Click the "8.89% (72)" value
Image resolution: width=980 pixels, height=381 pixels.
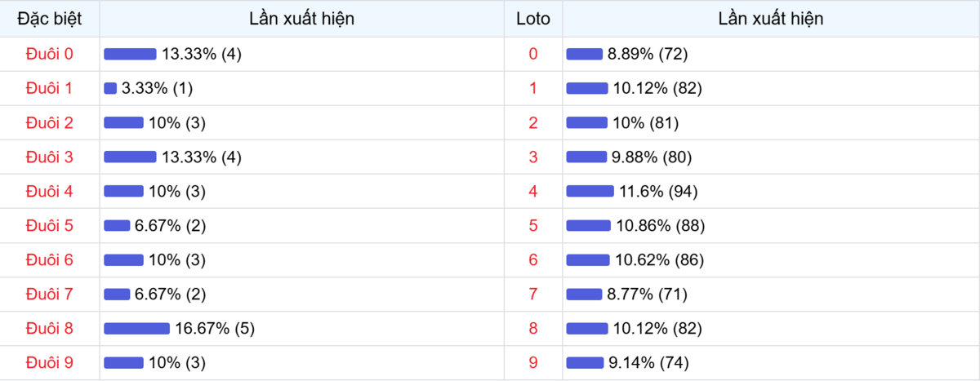point(648,54)
